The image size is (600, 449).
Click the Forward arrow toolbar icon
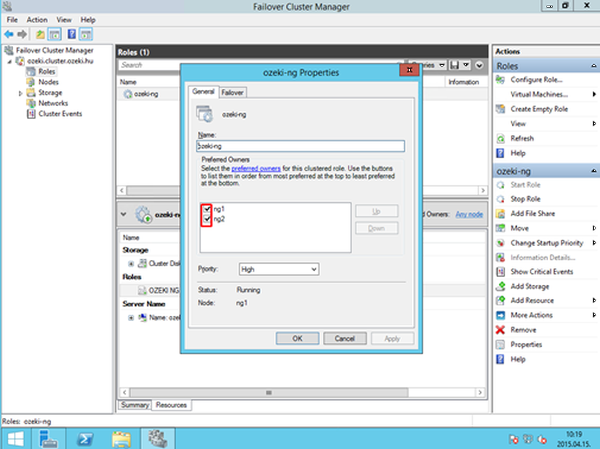click(22, 34)
